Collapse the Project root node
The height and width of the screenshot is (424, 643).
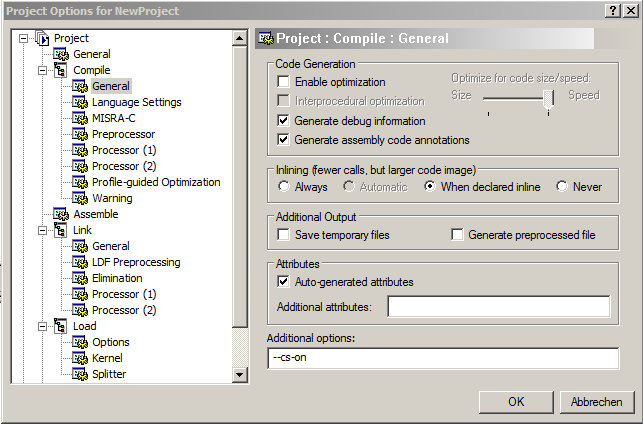click(23, 39)
